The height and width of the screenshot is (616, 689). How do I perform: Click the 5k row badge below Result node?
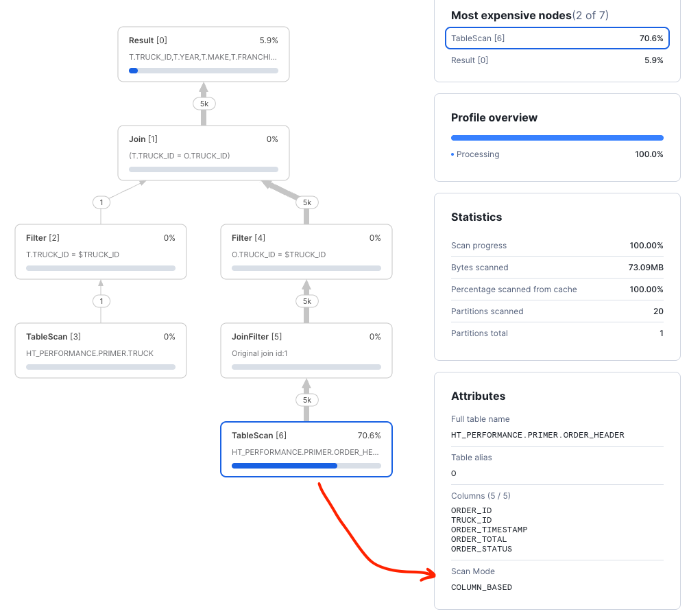click(204, 104)
